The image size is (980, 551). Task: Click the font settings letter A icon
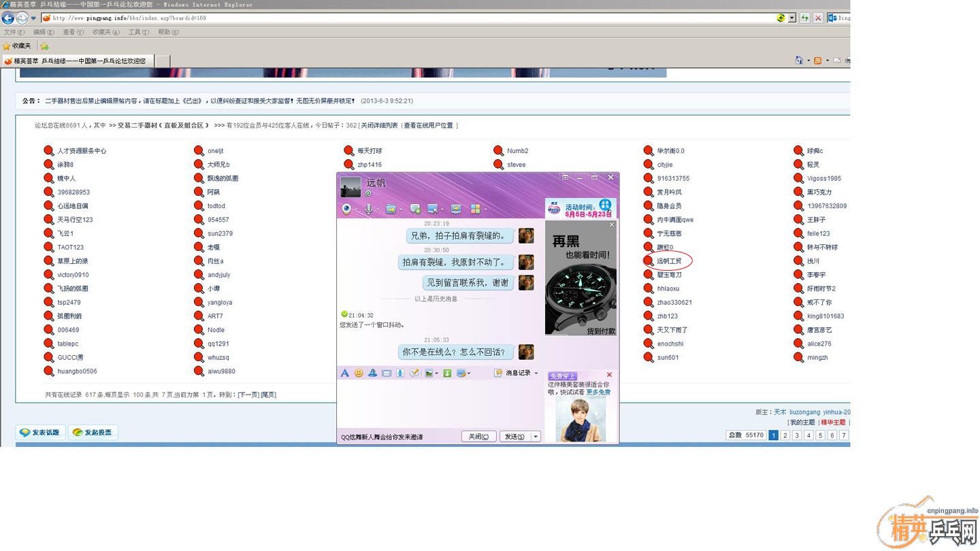point(344,373)
